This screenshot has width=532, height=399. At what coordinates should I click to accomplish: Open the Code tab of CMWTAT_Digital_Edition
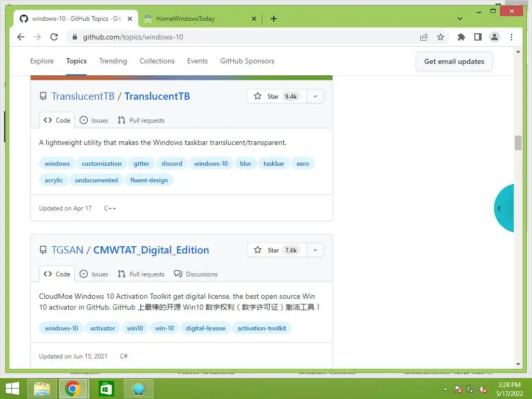(57, 274)
